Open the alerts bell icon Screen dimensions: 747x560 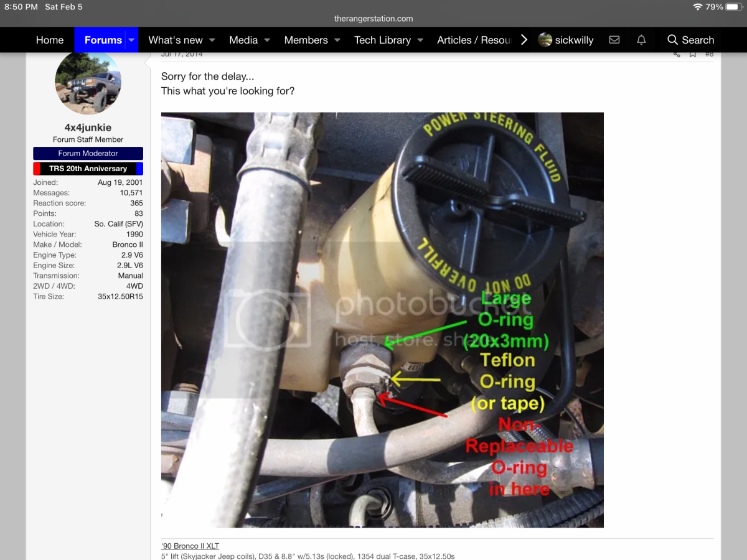(641, 40)
